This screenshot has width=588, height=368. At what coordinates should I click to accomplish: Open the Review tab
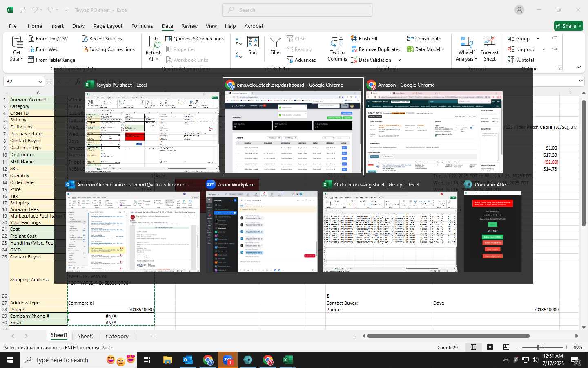pos(189,26)
